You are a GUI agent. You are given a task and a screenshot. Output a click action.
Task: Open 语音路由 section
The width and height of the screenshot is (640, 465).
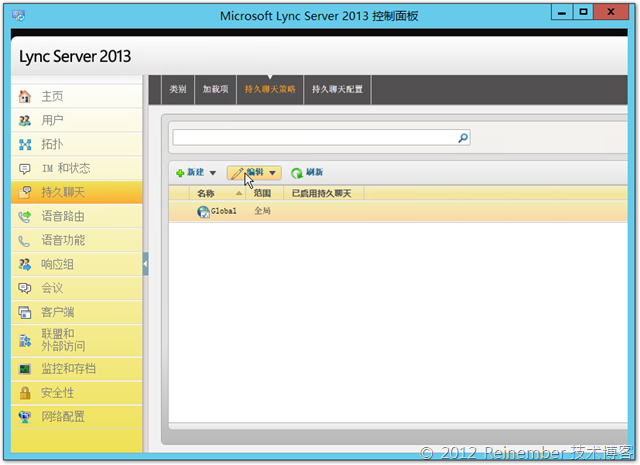[x=77, y=216]
